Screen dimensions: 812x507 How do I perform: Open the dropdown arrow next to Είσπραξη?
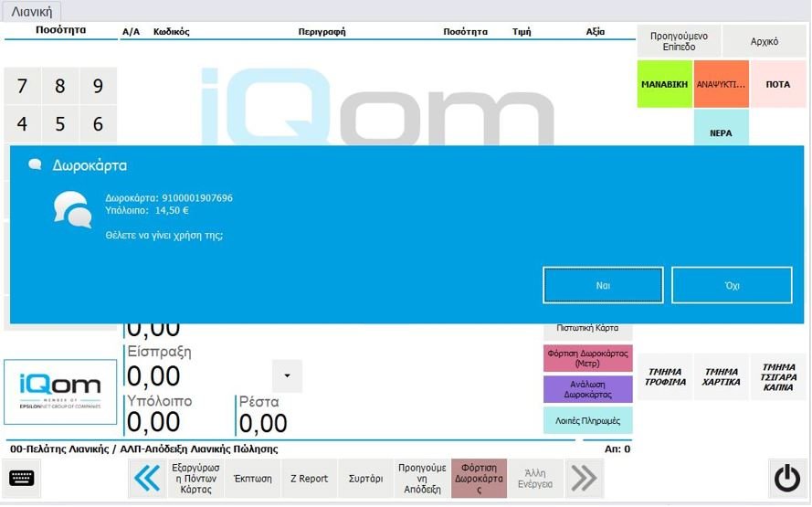tap(287, 375)
